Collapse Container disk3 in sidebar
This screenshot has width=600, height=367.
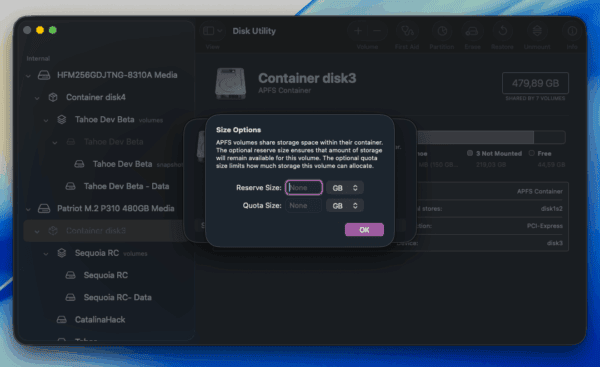[37, 231]
